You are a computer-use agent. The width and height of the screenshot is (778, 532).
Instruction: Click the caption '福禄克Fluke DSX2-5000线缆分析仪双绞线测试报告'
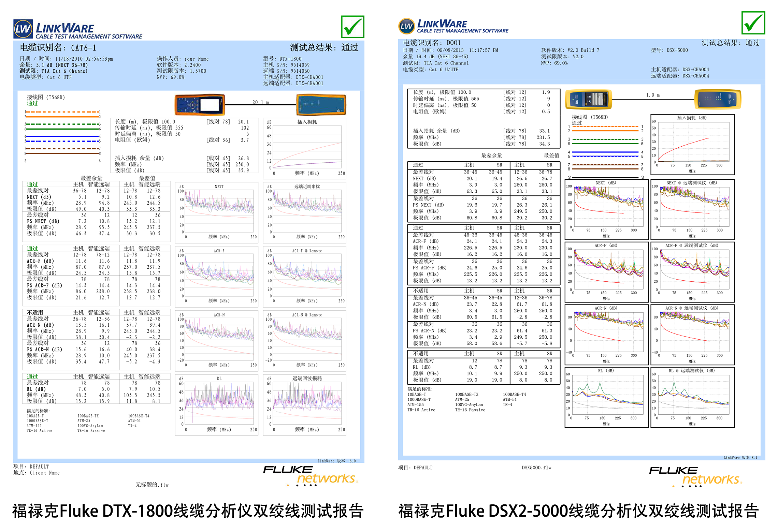(578, 511)
